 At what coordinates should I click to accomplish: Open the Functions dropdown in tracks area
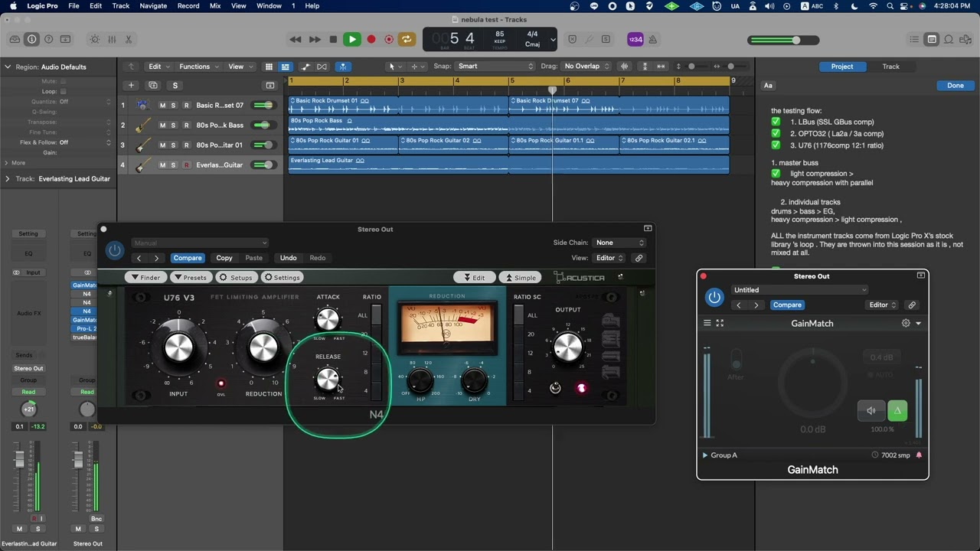click(198, 67)
